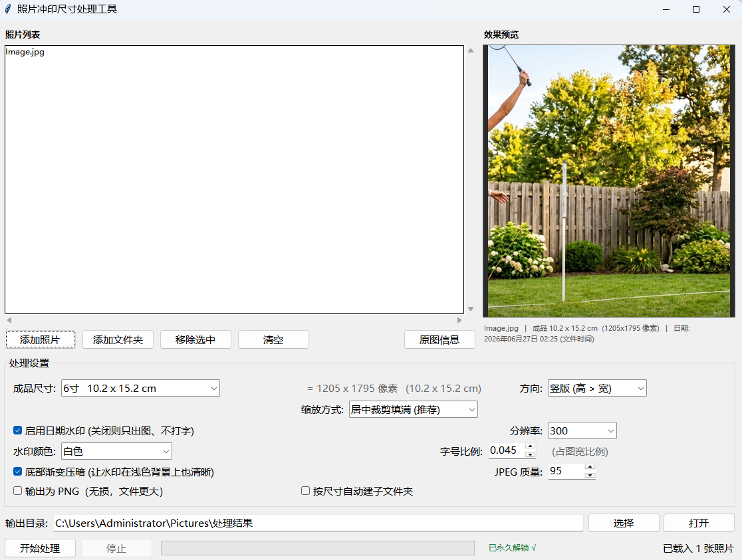Increase font ratio with up stepper arrow
The image size is (742, 560).
(x=531, y=446)
